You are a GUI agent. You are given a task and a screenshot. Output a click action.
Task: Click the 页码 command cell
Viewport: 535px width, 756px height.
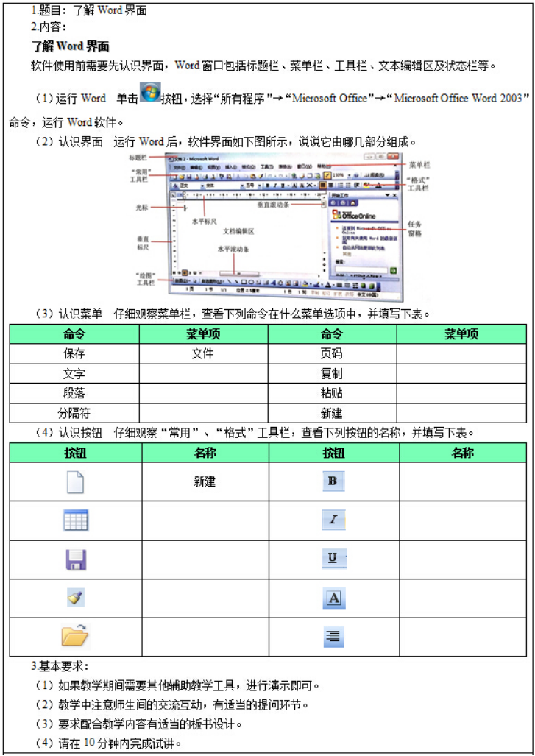point(332,353)
